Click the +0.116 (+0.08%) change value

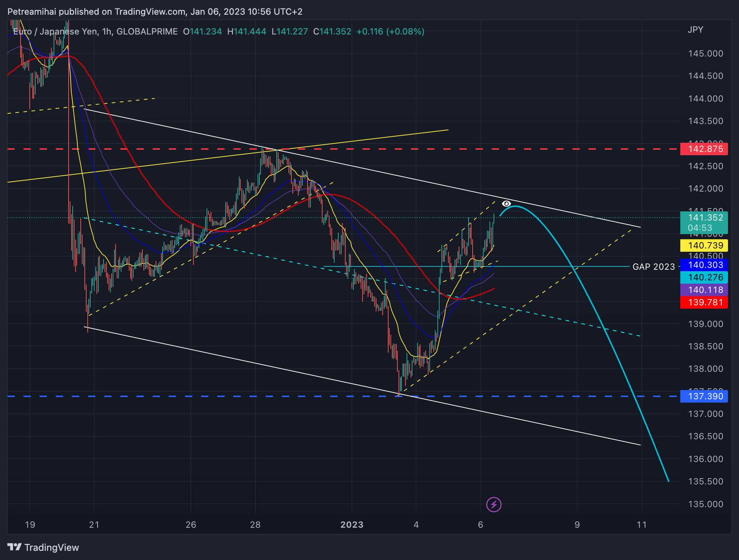[x=390, y=32]
